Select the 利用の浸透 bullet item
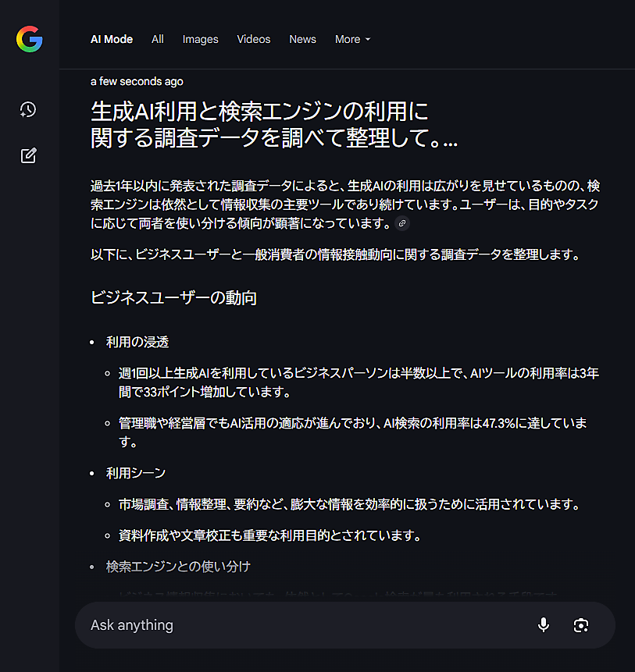635x672 pixels. [x=137, y=342]
